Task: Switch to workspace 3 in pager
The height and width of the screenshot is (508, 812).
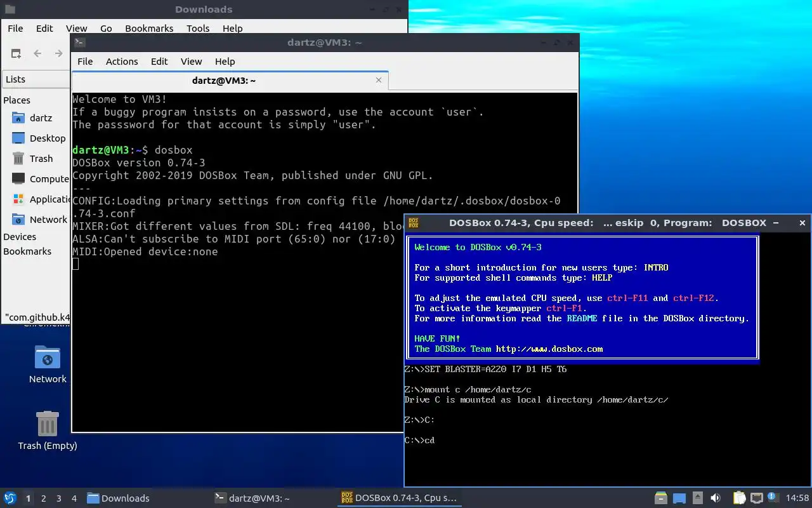Action: [58, 498]
